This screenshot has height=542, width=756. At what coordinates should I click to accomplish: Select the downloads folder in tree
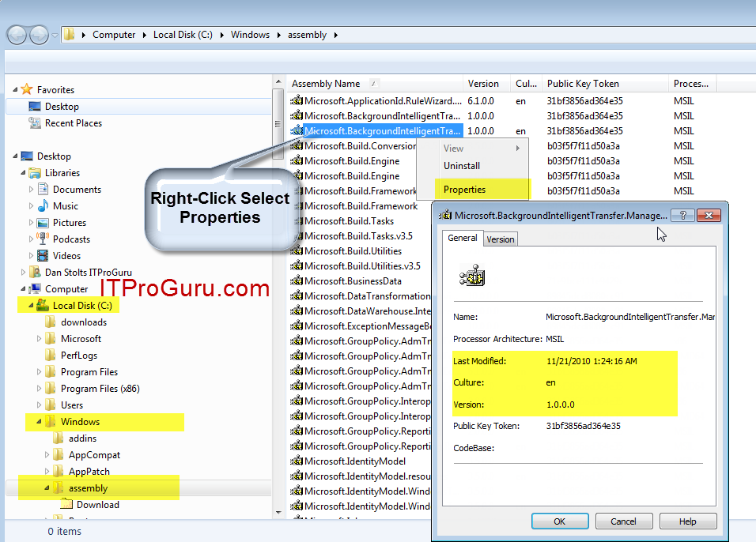(83, 322)
